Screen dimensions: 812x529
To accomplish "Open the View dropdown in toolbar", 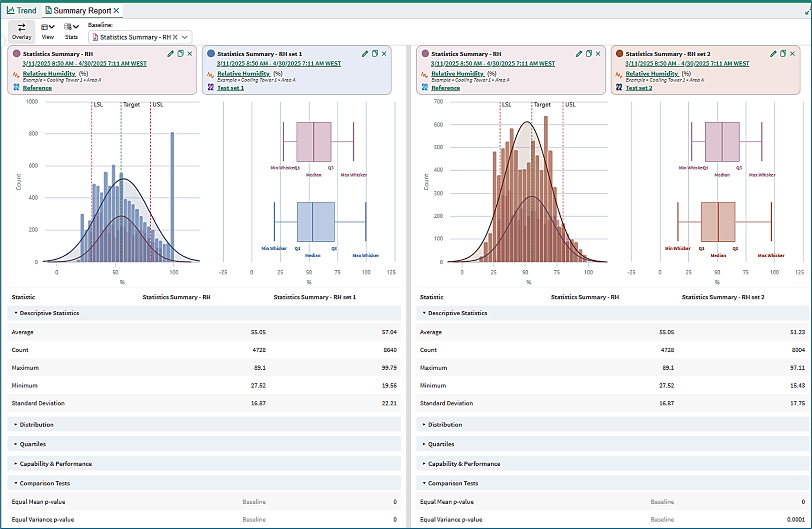I will coord(48,31).
